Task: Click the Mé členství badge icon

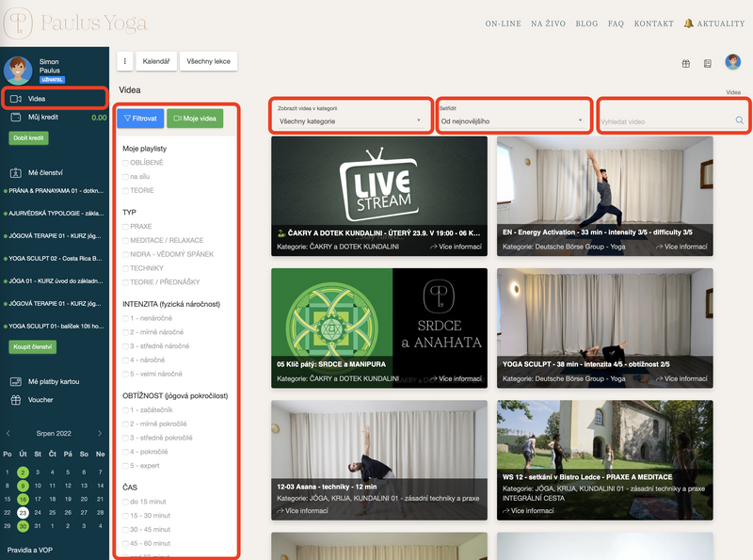Action: click(16, 172)
